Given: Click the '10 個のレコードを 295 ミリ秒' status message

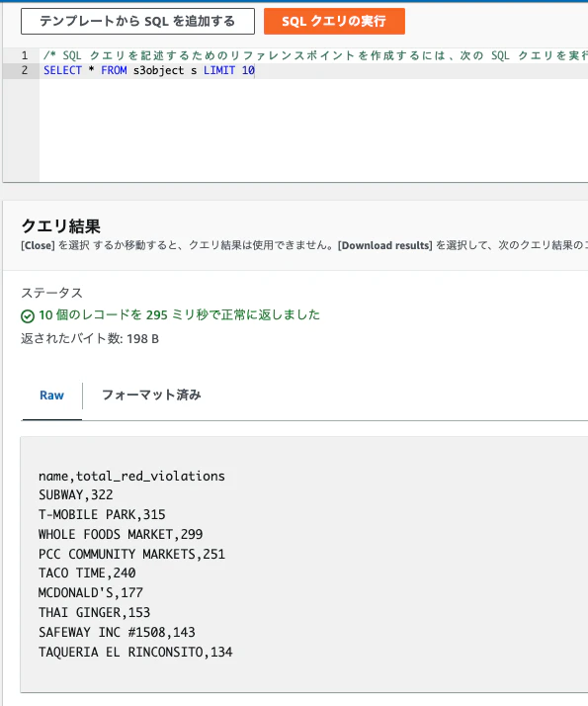Looking at the screenshot, I should 179,314.
